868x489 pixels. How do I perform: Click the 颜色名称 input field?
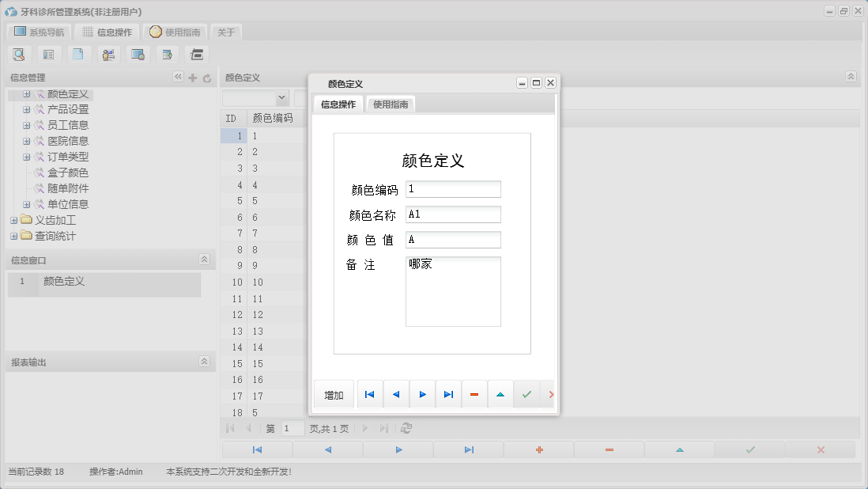click(x=453, y=214)
